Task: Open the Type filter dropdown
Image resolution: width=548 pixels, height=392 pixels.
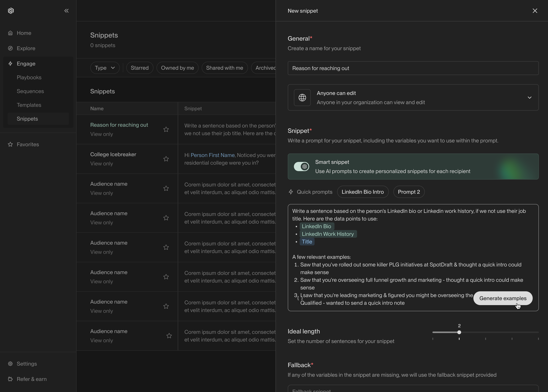Action: point(105,68)
